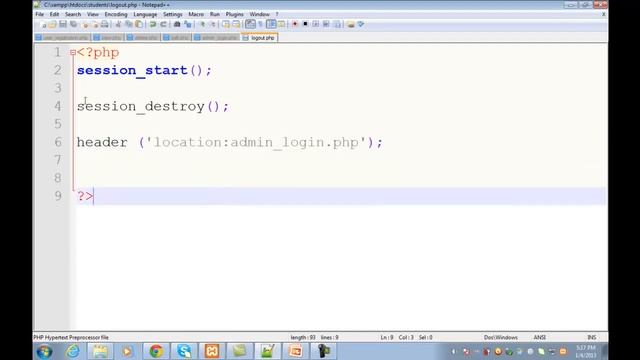Open Google Chrome from the taskbar
The height and width of the screenshot is (360, 640).
[x=156, y=351]
